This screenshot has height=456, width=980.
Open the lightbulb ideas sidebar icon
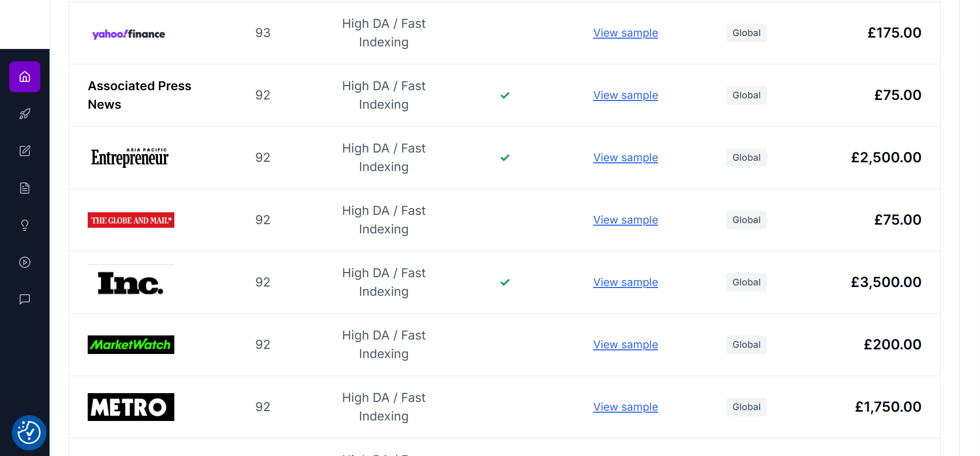(25, 225)
